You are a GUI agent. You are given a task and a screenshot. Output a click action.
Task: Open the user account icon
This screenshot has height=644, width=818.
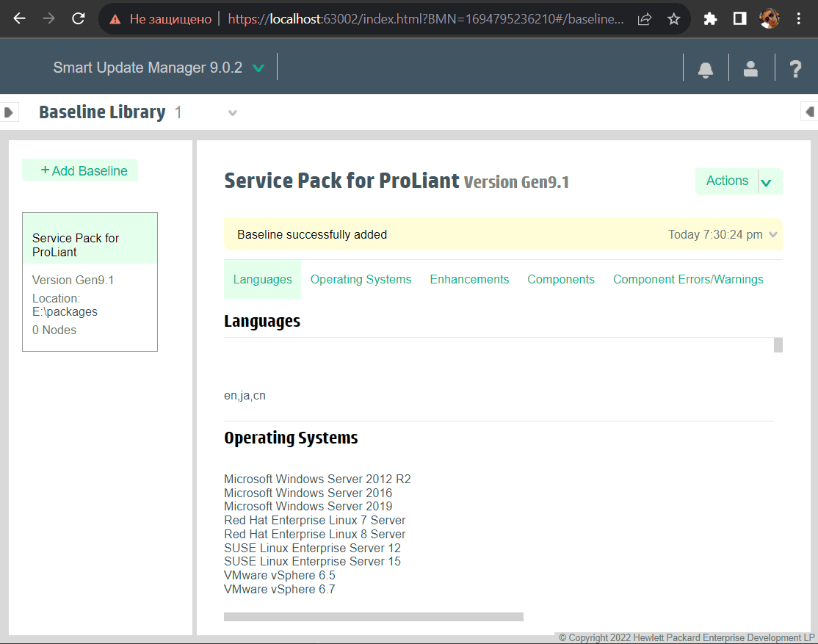point(750,68)
